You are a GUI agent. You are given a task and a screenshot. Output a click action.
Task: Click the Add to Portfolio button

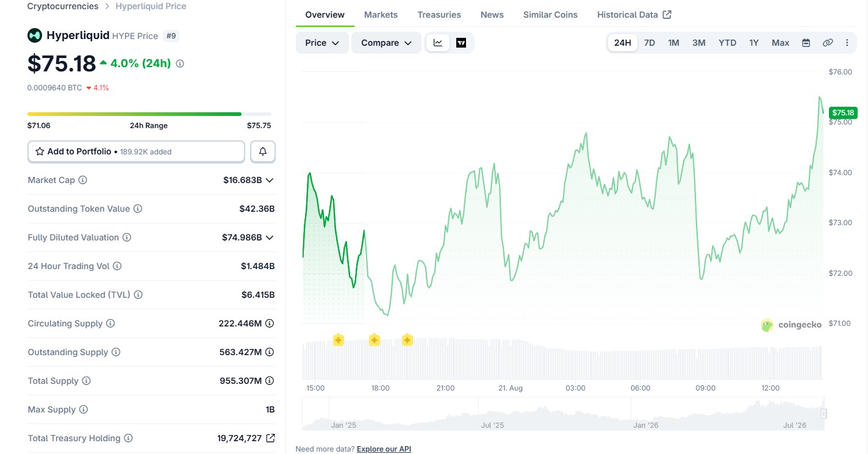(136, 151)
